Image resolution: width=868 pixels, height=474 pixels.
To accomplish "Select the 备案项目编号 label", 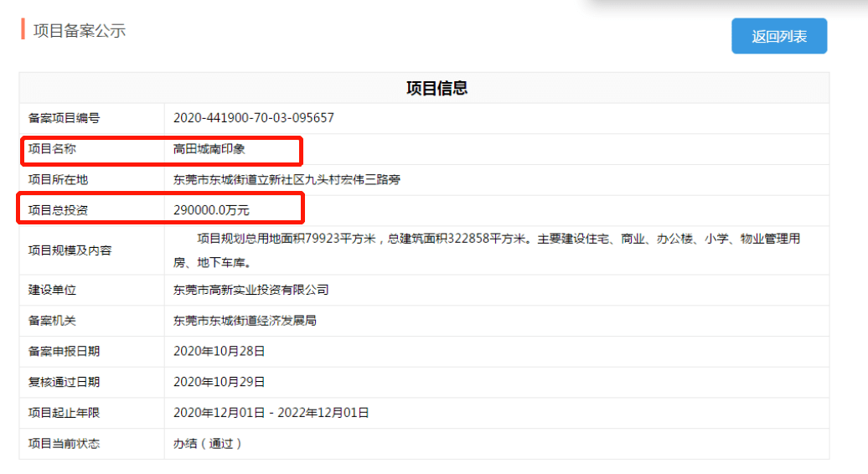I will [64, 118].
